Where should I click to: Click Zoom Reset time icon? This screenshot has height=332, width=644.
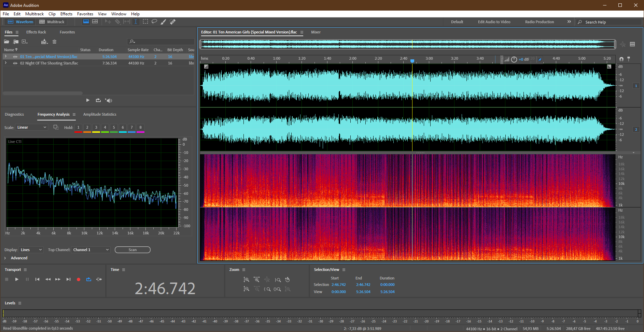288,279
